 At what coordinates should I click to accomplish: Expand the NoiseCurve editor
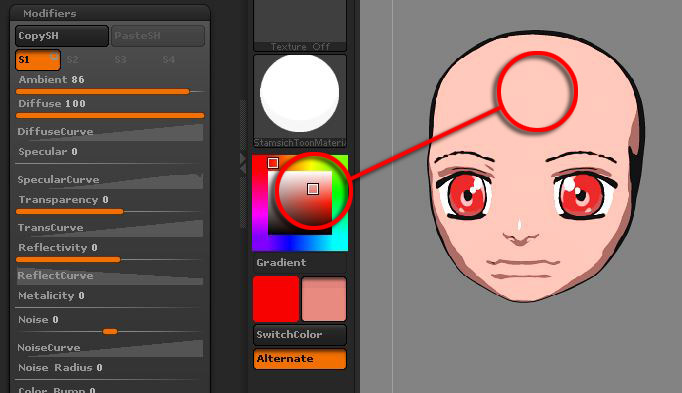click(x=110, y=348)
